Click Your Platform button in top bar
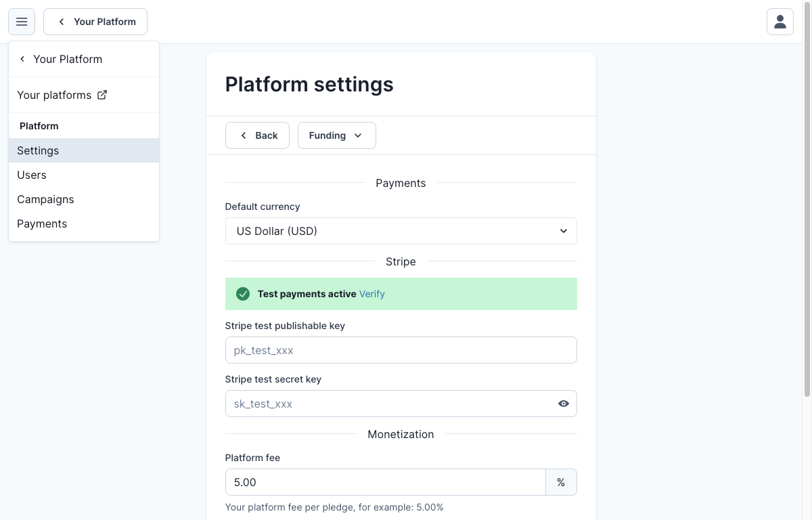Image resolution: width=812 pixels, height=520 pixels. point(95,22)
